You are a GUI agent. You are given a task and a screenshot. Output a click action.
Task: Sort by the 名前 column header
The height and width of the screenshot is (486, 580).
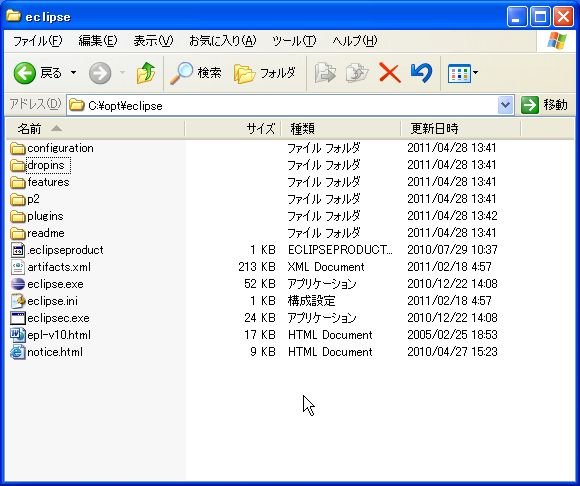pyautogui.click(x=95, y=129)
